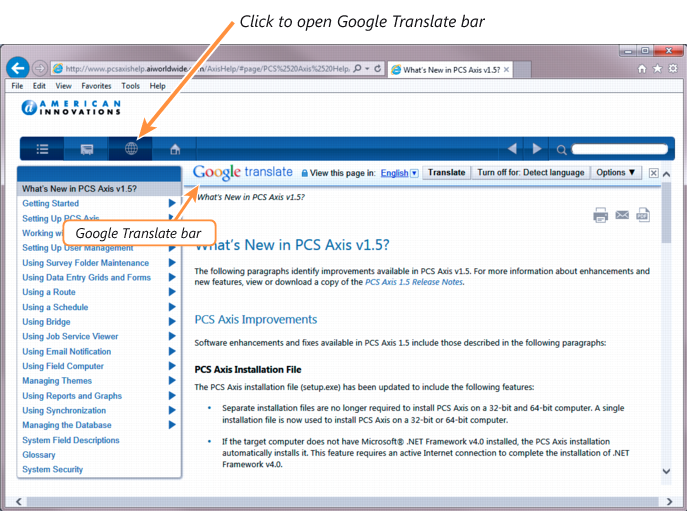This screenshot has height=512, width=689.
Task: Open Google Translate bar with globe icon
Action: 131,149
